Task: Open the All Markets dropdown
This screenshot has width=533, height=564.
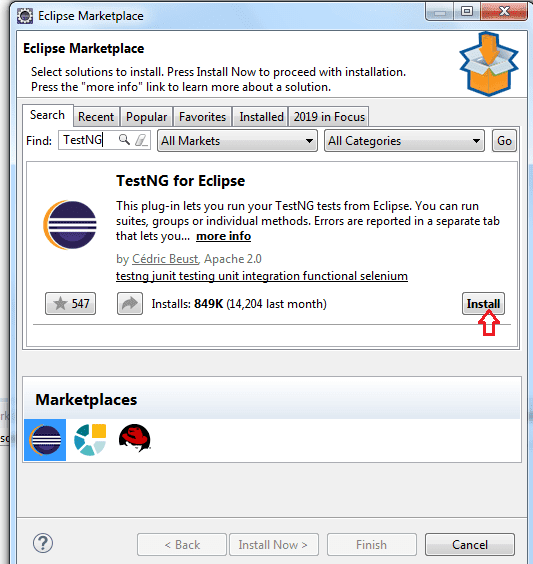Action: [x=237, y=141]
